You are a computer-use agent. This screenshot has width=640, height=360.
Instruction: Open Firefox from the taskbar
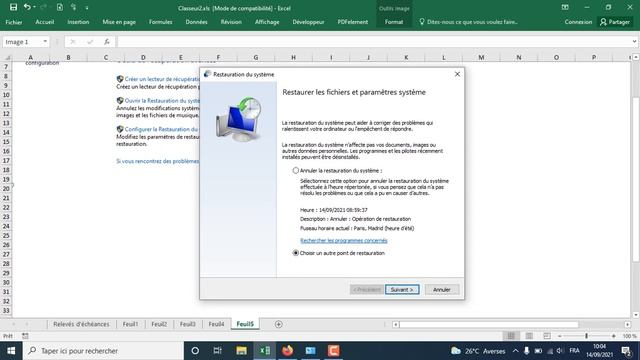tap(287, 351)
